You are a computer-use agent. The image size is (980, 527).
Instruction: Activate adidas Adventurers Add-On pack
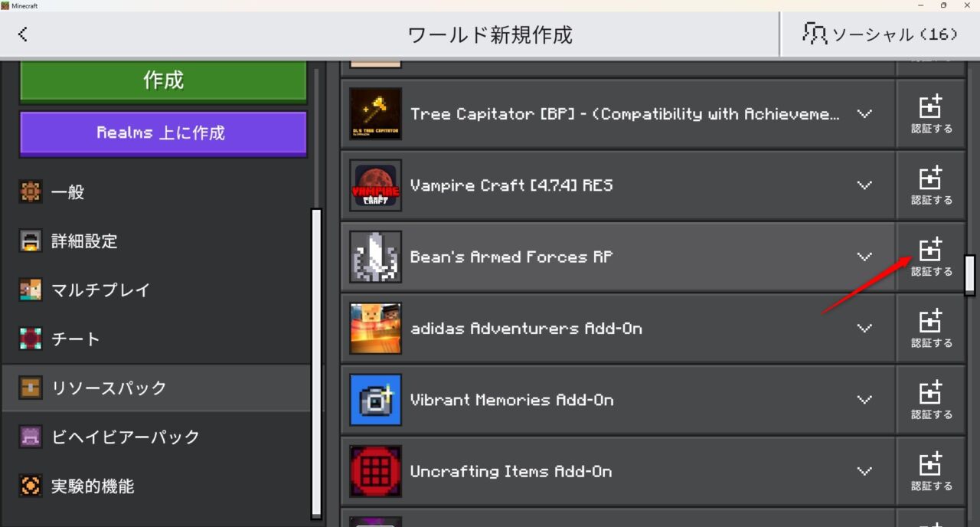[x=931, y=328]
